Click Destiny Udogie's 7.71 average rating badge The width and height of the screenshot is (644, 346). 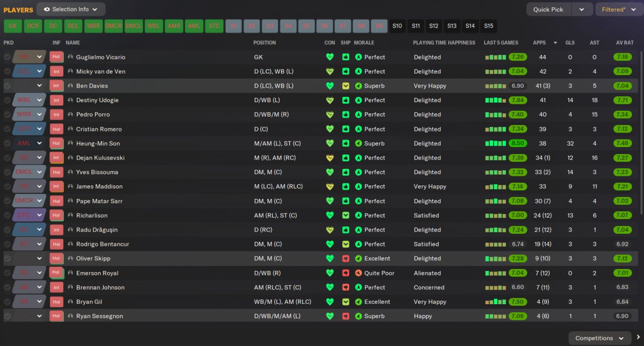click(623, 100)
